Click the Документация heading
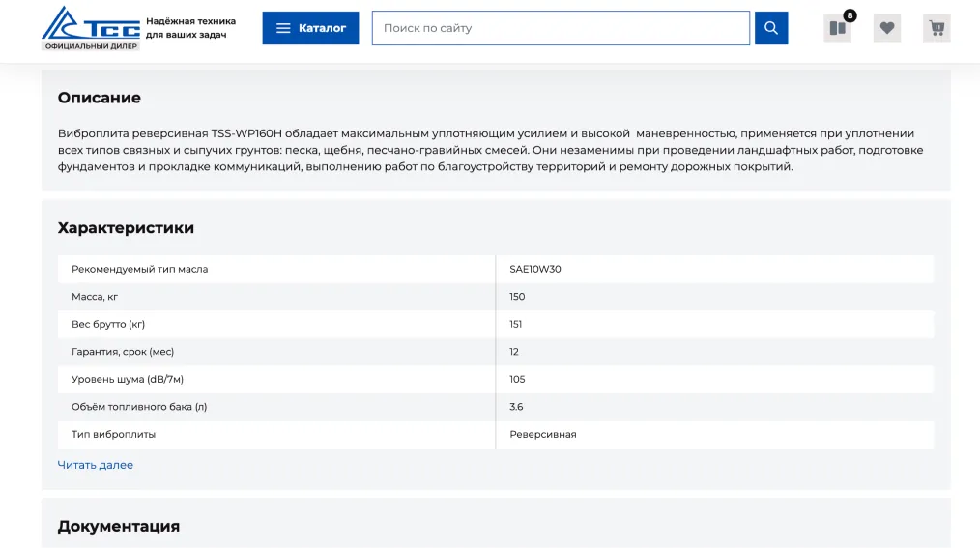980x551 pixels. pos(119,526)
